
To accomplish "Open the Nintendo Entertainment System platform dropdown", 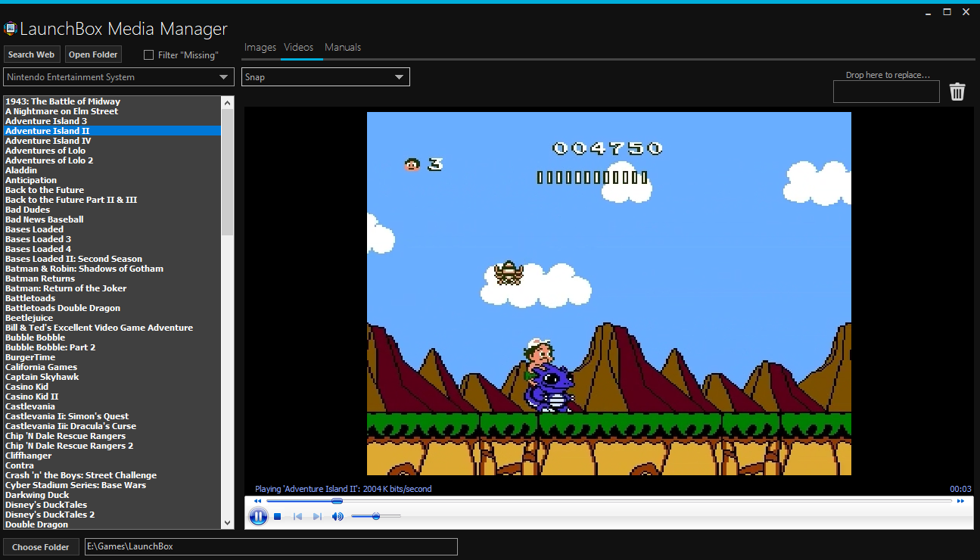I will point(119,77).
